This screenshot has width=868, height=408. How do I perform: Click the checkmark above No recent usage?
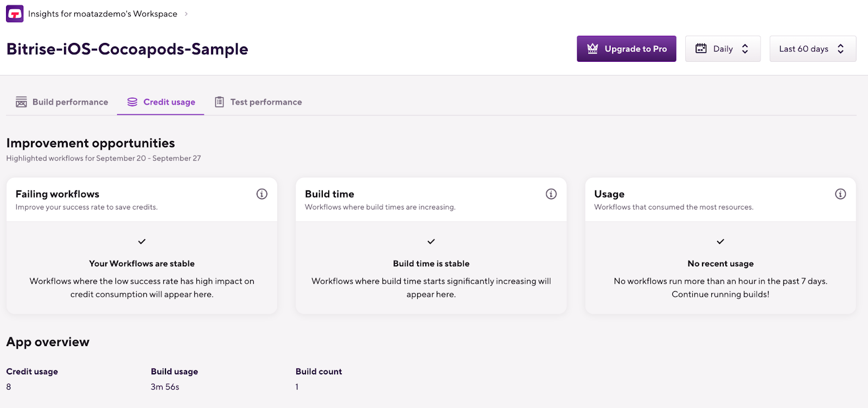click(720, 241)
